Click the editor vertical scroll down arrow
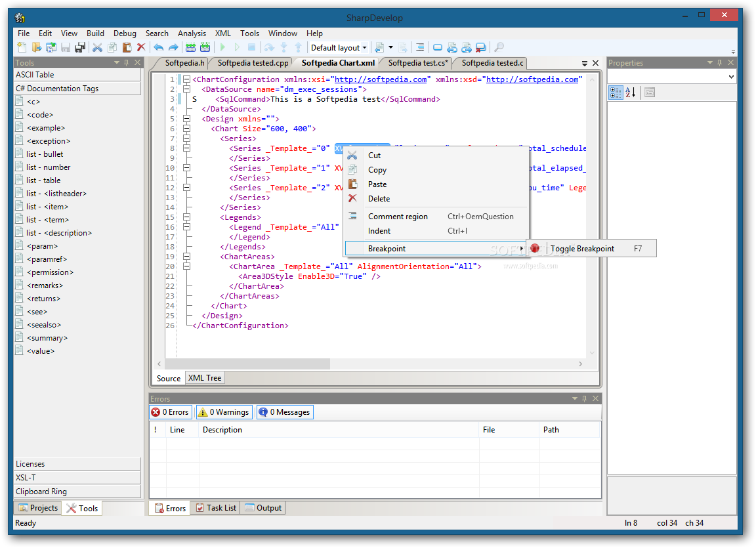Image resolution: width=756 pixels, height=548 pixels. pyautogui.click(x=592, y=352)
